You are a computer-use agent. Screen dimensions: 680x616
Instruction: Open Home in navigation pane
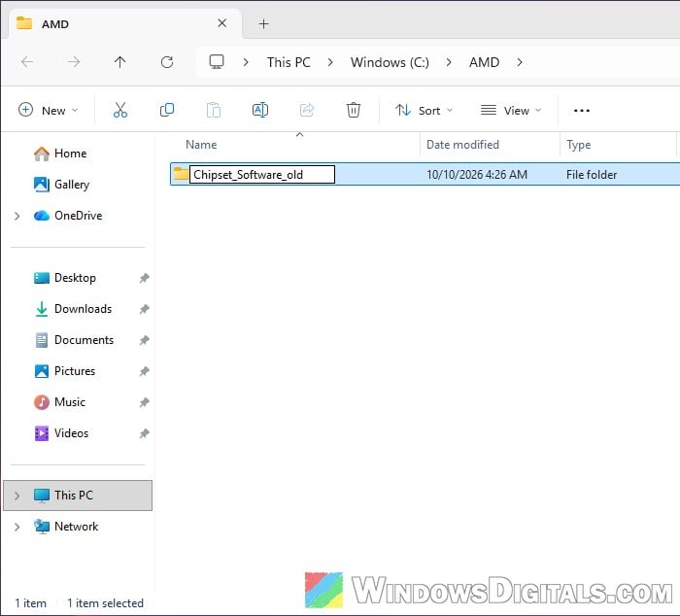[x=70, y=154]
